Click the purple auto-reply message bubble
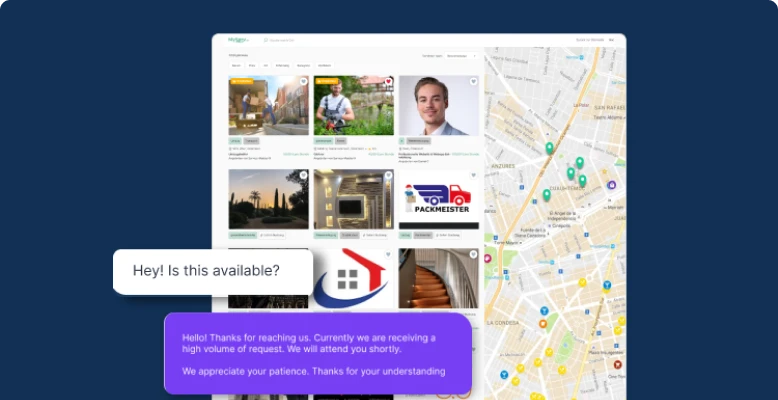The height and width of the screenshot is (400, 778). [318, 353]
